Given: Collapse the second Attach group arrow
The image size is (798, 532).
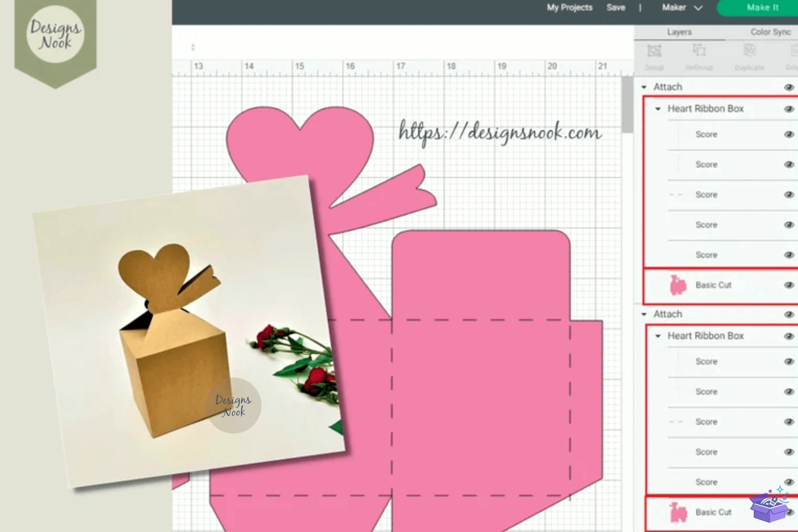Looking at the screenshot, I should click(644, 315).
